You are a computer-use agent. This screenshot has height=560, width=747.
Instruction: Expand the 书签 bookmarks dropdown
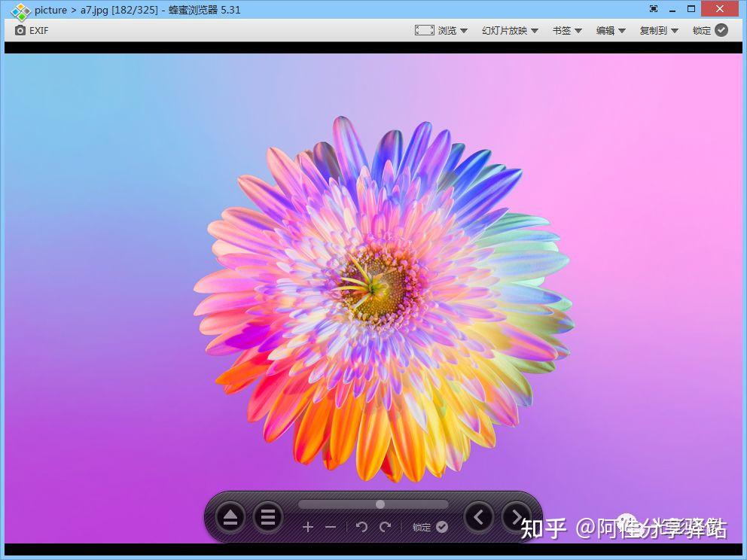point(563,30)
